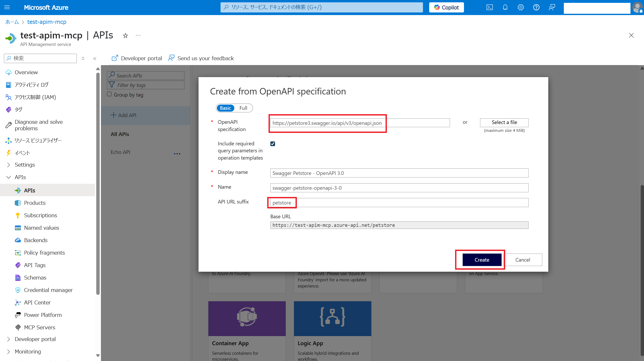Open Named values in the sidebar
The width and height of the screenshot is (644, 361).
[42, 228]
